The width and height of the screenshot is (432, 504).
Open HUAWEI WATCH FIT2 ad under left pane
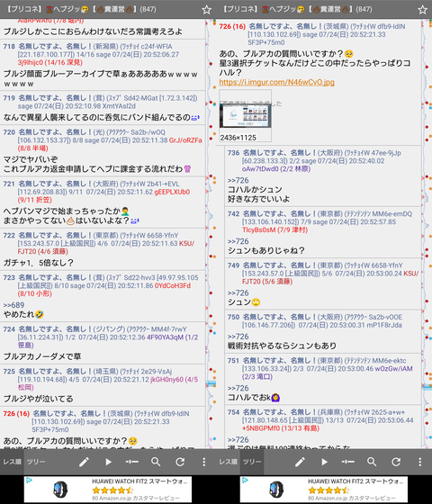click(x=108, y=490)
